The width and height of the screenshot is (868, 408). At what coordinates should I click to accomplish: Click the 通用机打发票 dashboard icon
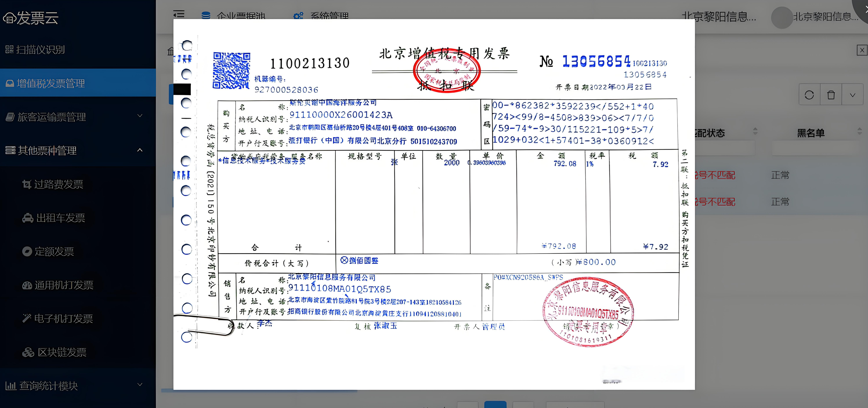27,285
